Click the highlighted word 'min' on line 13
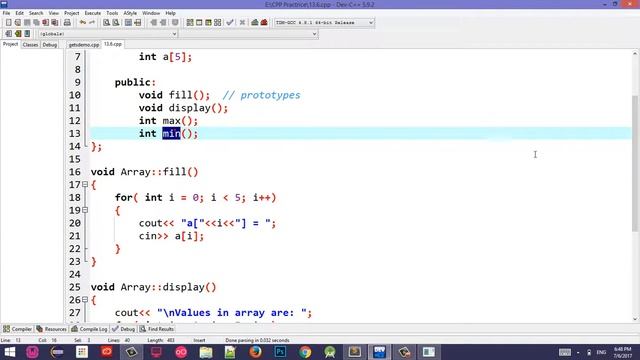640x360 pixels. click(171, 133)
